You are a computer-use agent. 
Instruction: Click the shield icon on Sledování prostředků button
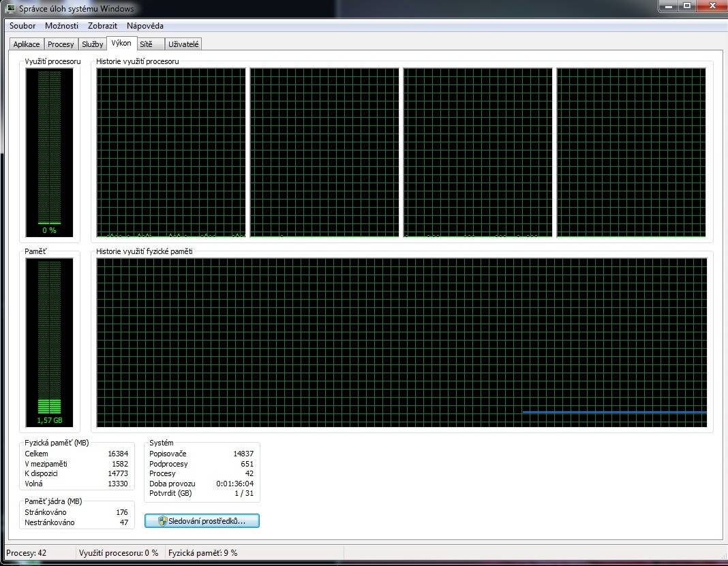click(162, 521)
